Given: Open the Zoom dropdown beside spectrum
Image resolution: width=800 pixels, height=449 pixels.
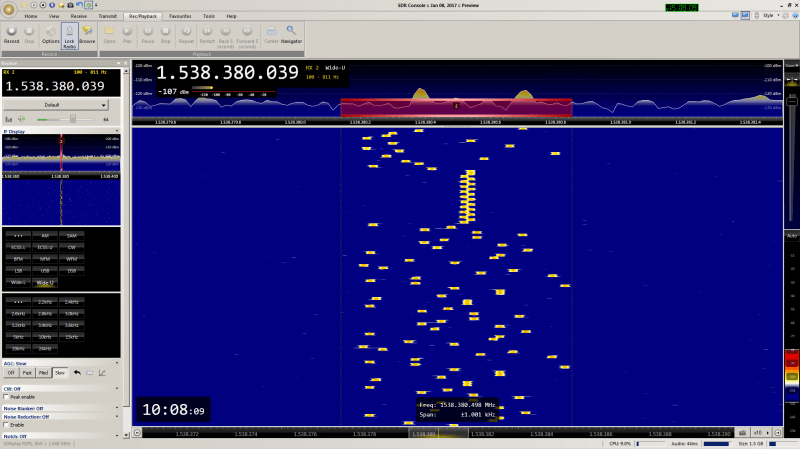Looking at the screenshot, I should (791, 65).
